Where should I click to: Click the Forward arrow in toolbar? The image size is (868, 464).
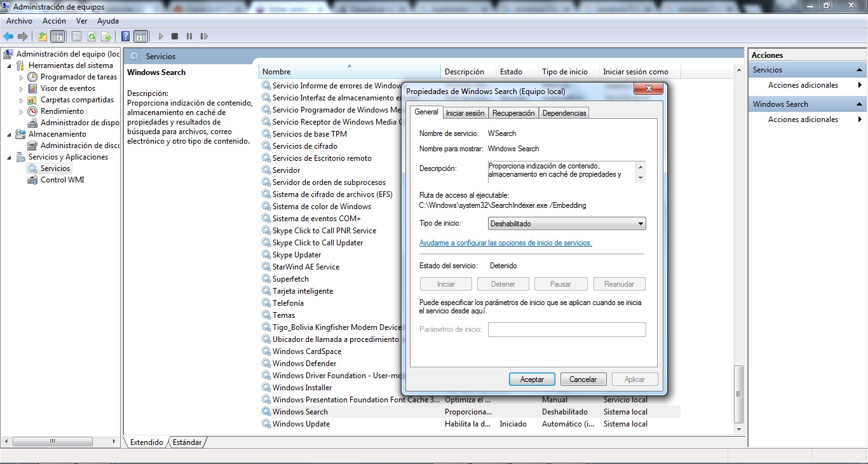pos(23,36)
